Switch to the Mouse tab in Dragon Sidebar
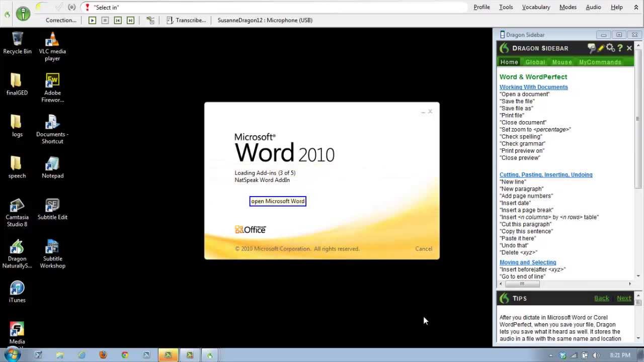 pyautogui.click(x=562, y=62)
